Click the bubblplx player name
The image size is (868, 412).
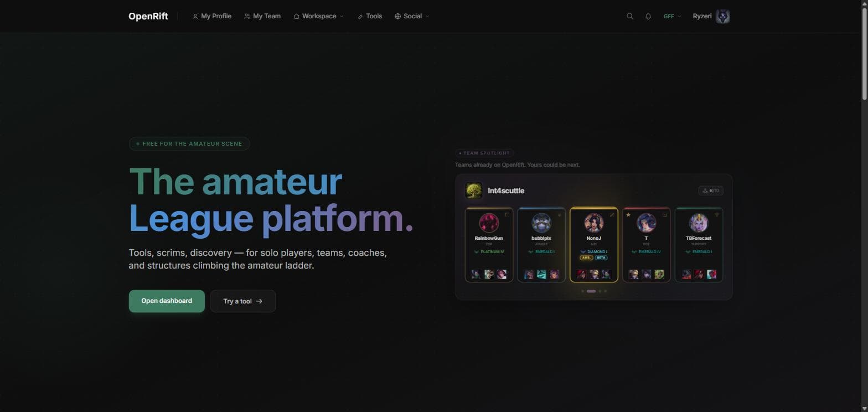[x=541, y=238]
